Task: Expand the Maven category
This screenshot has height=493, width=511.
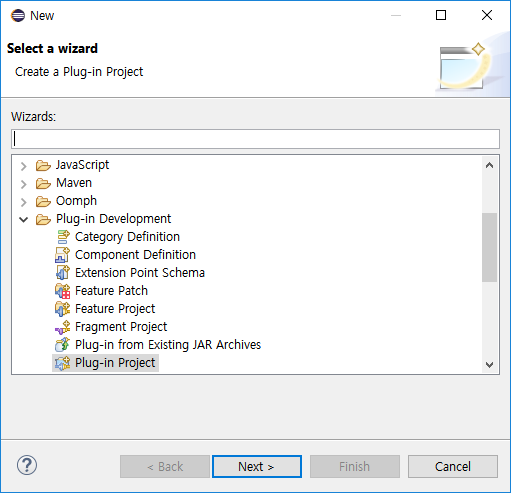Action: point(23,184)
